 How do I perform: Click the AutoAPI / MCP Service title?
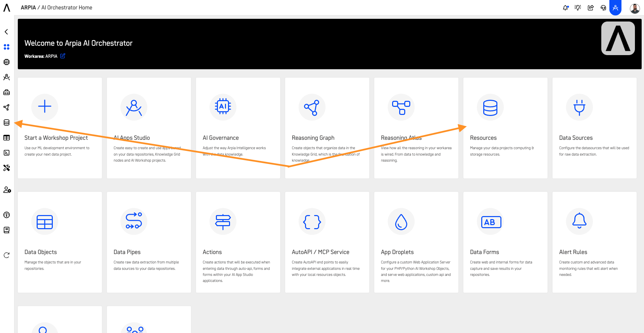pyautogui.click(x=320, y=252)
